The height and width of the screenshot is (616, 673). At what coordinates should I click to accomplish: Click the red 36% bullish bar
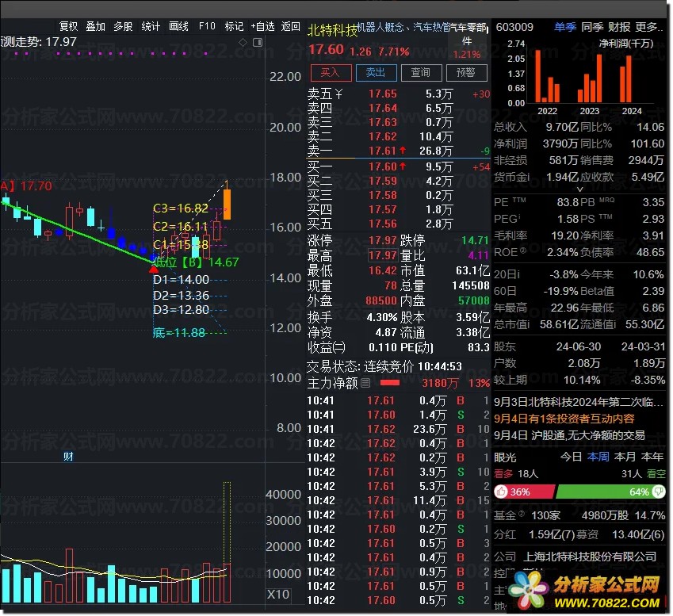[524, 492]
